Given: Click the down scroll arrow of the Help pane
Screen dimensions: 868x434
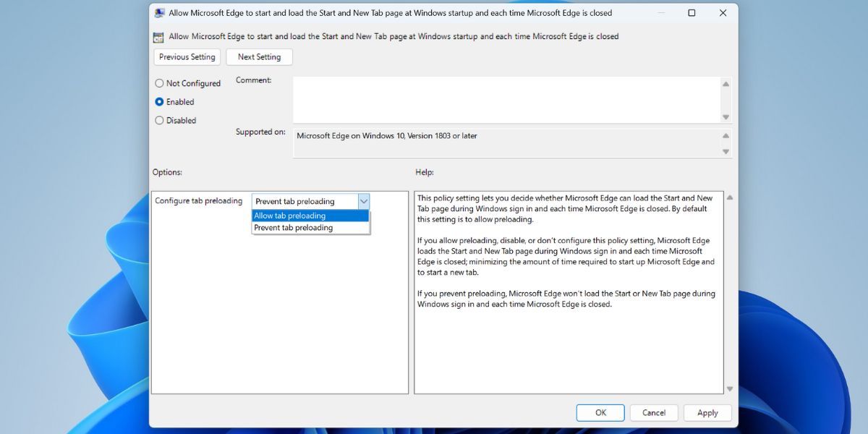Looking at the screenshot, I should pyautogui.click(x=729, y=388).
